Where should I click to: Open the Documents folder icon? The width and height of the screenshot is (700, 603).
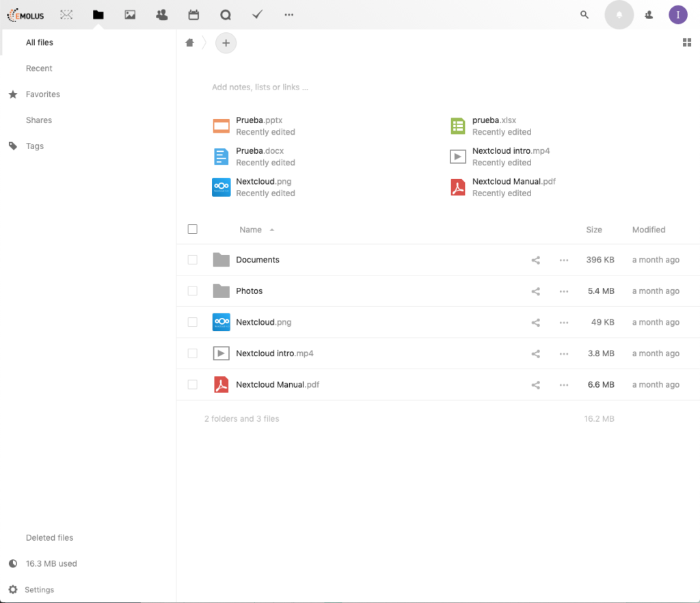pyautogui.click(x=221, y=260)
